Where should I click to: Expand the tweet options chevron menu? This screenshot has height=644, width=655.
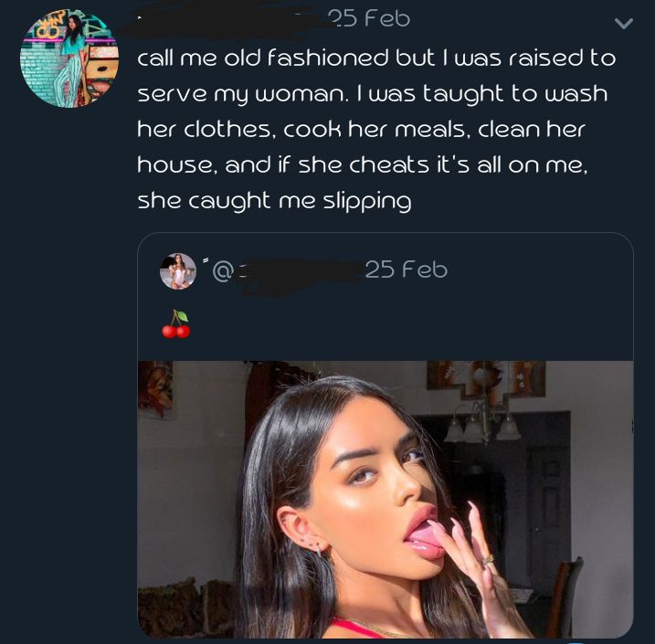(x=624, y=24)
